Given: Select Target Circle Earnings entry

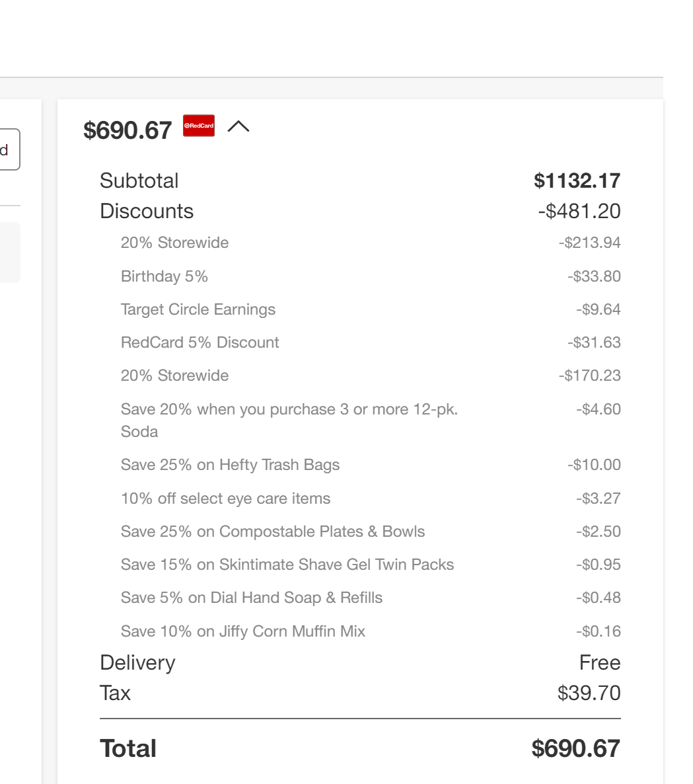Looking at the screenshot, I should point(370,309).
